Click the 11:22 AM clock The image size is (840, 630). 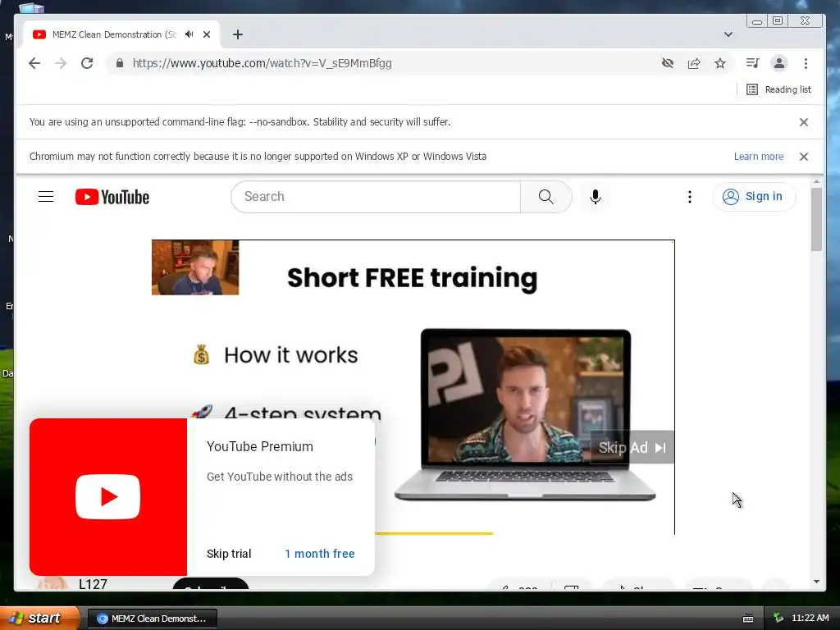tap(810, 618)
